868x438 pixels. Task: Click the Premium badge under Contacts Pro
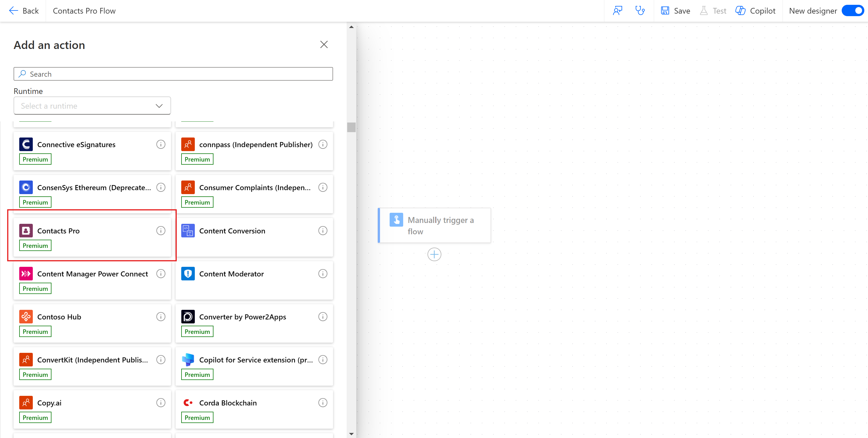35,246
